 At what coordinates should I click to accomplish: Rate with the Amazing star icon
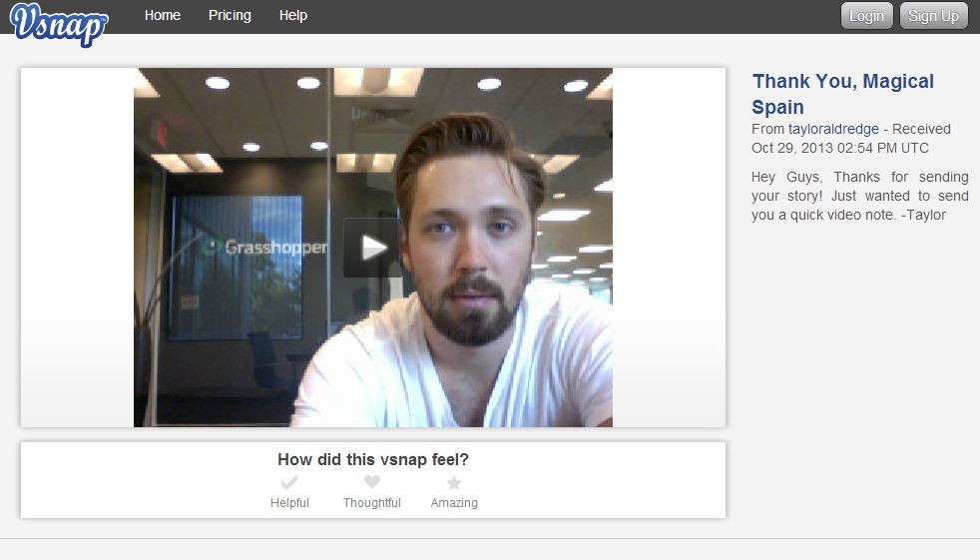pos(454,483)
